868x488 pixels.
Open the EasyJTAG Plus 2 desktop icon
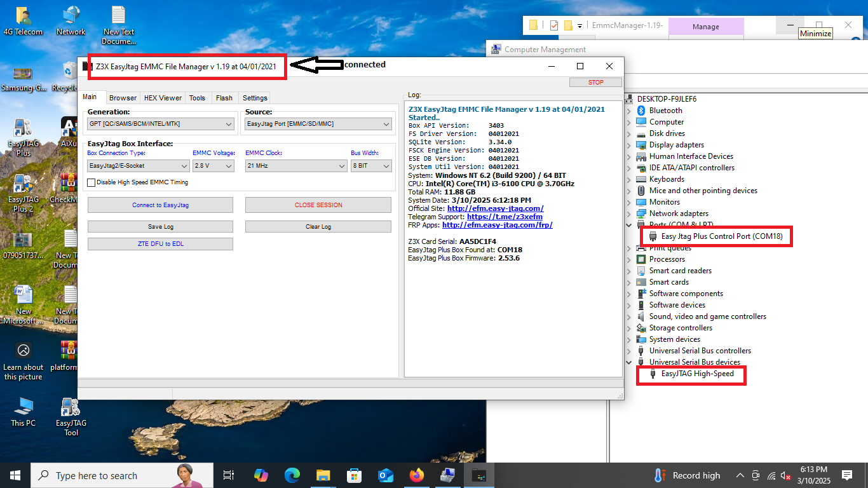click(23, 194)
